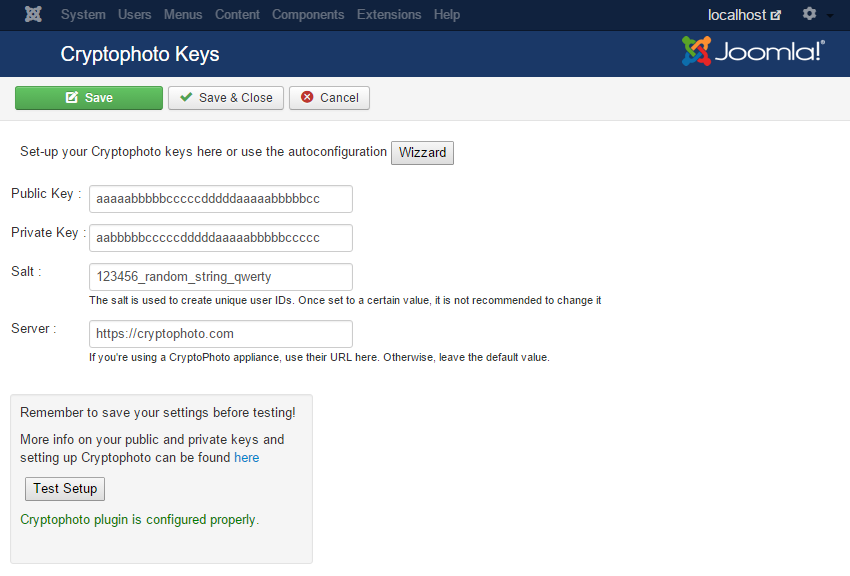850x576 pixels.
Task: Open the System menu
Action: pos(83,15)
